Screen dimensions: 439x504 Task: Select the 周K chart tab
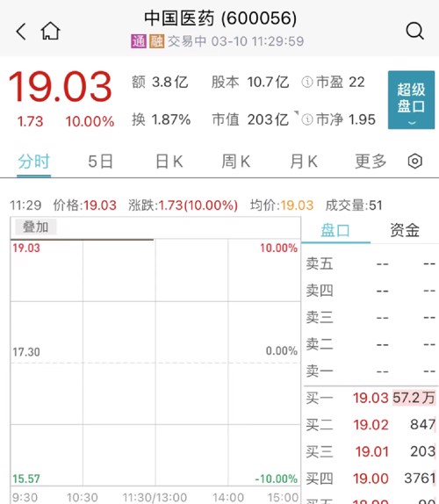[x=236, y=162]
